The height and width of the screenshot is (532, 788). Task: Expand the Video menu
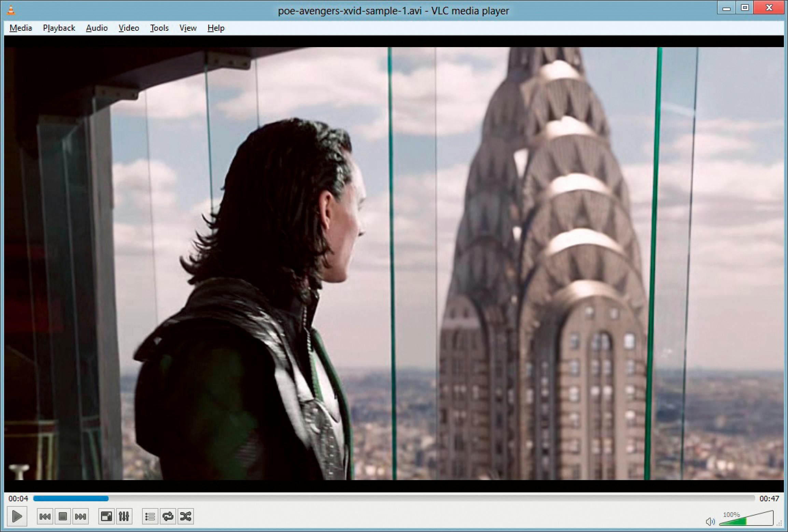tap(129, 28)
